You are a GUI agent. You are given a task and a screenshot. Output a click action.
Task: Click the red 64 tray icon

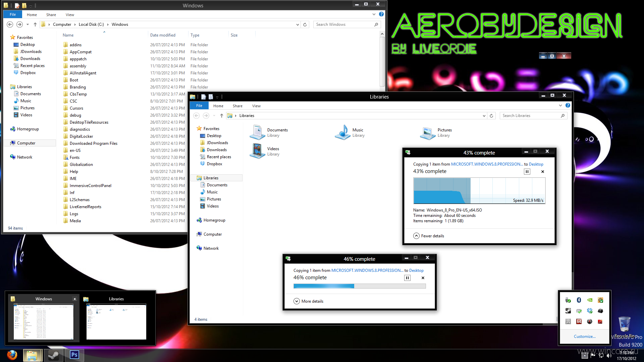point(579,321)
